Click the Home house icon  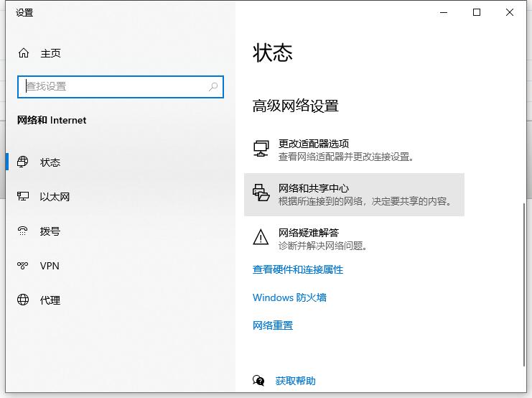24,53
